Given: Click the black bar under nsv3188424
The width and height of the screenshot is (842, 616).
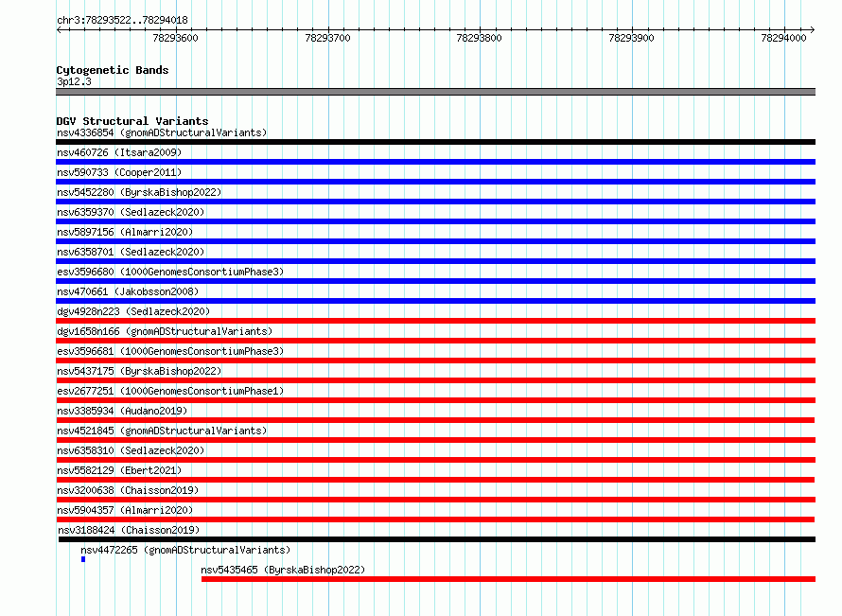Looking at the screenshot, I should click(x=437, y=539).
